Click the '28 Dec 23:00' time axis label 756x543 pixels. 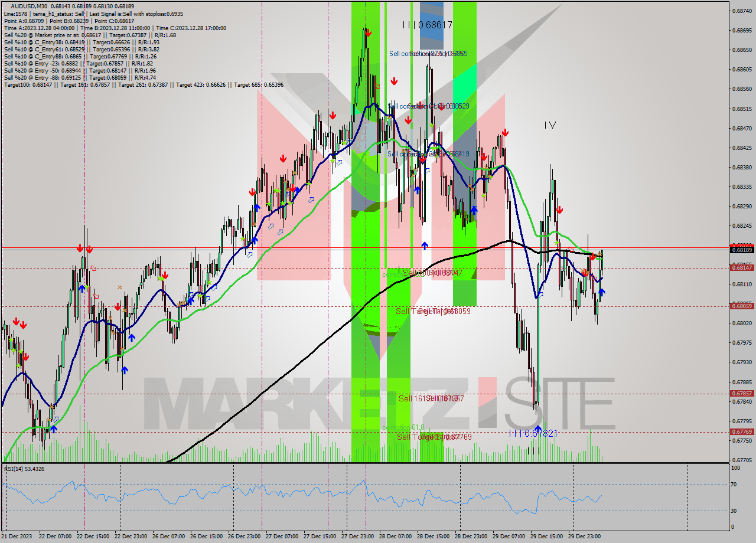coord(472,537)
